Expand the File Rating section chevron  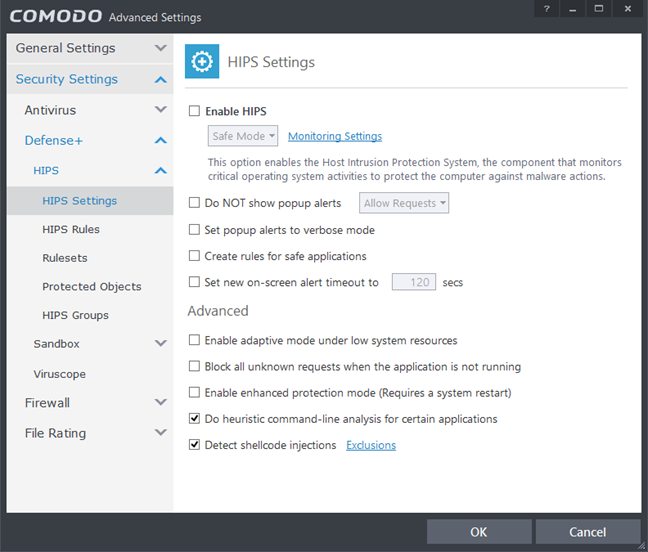click(161, 433)
